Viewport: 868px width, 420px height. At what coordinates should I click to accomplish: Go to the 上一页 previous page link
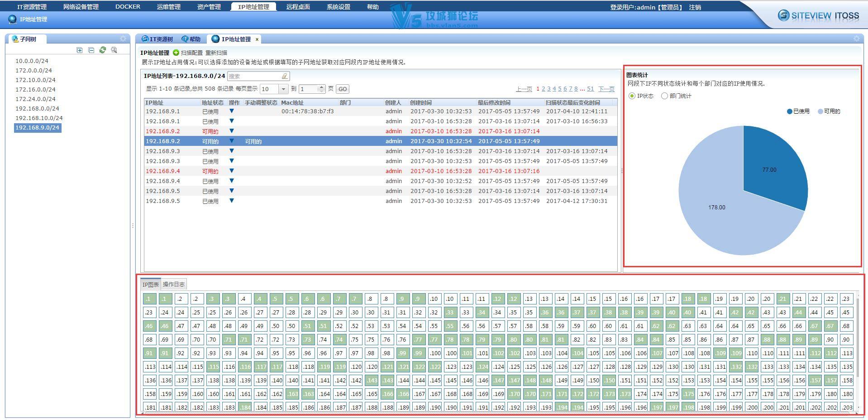tap(524, 89)
